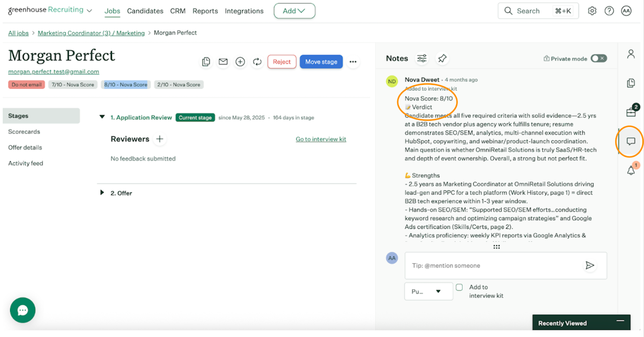Click the note text field
644x337 pixels.
click(495, 266)
